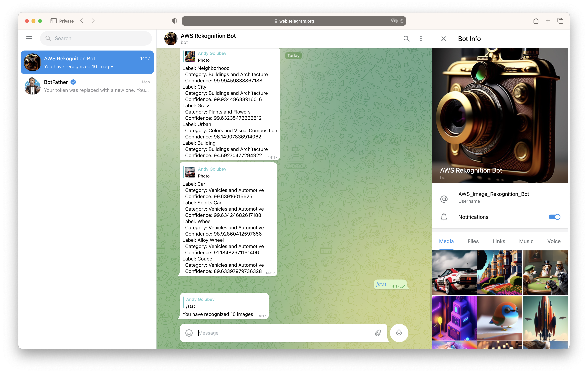Switch to the Music tab
Image resolution: width=588 pixels, height=373 pixels.
tap(526, 241)
